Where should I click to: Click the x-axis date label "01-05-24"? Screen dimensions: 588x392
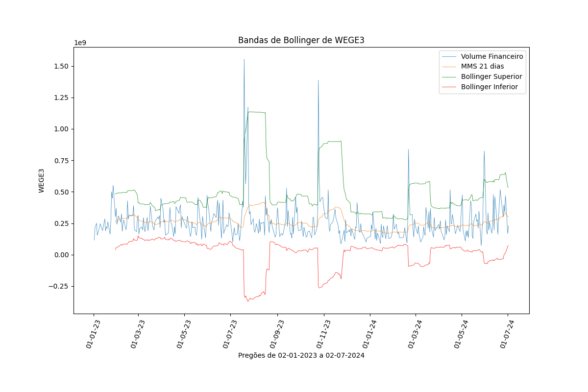[461, 334]
